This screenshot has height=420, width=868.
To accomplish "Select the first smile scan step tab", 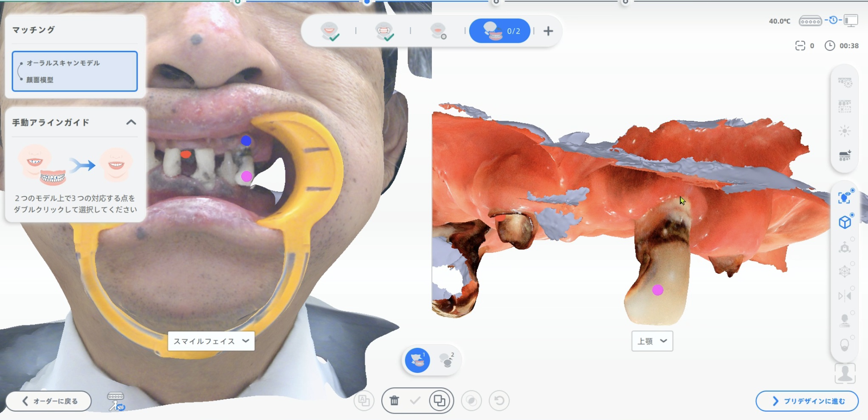I will pyautogui.click(x=330, y=31).
